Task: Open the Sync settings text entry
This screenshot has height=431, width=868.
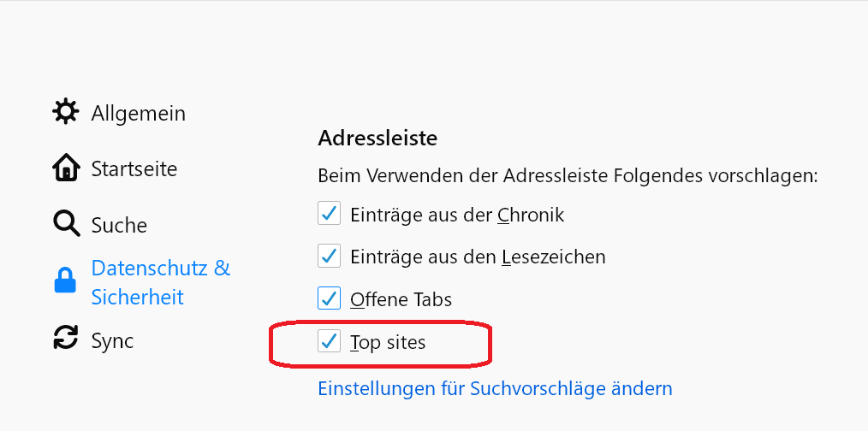Action: coord(112,340)
